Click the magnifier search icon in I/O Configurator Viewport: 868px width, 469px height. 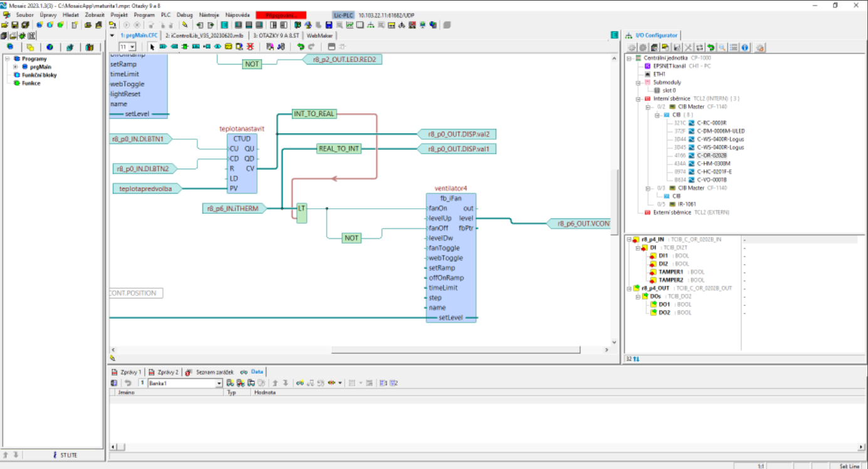pyautogui.click(x=722, y=48)
